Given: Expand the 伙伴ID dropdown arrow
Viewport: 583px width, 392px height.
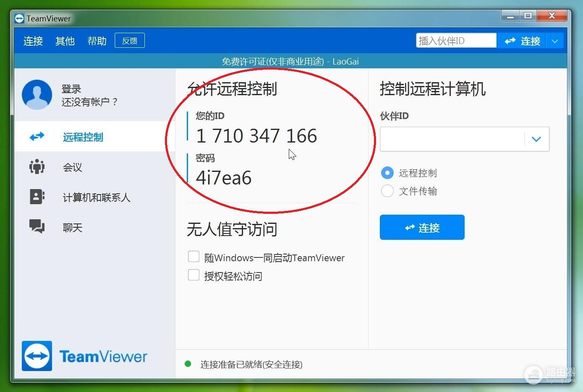Looking at the screenshot, I should click(536, 139).
